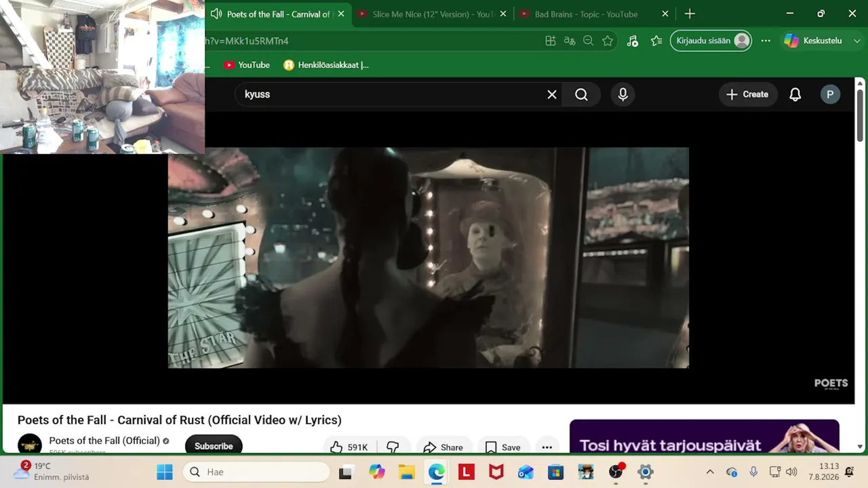Open the translate page option

[x=570, y=41]
